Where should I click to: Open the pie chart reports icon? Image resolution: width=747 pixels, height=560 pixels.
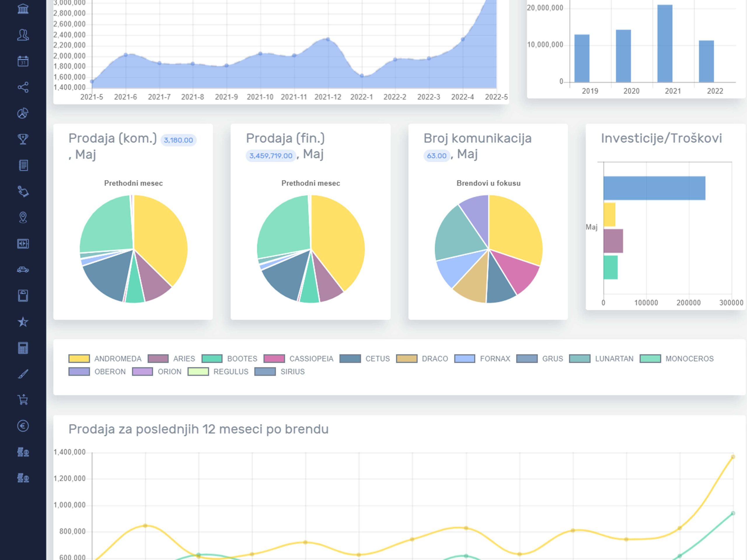[23, 113]
